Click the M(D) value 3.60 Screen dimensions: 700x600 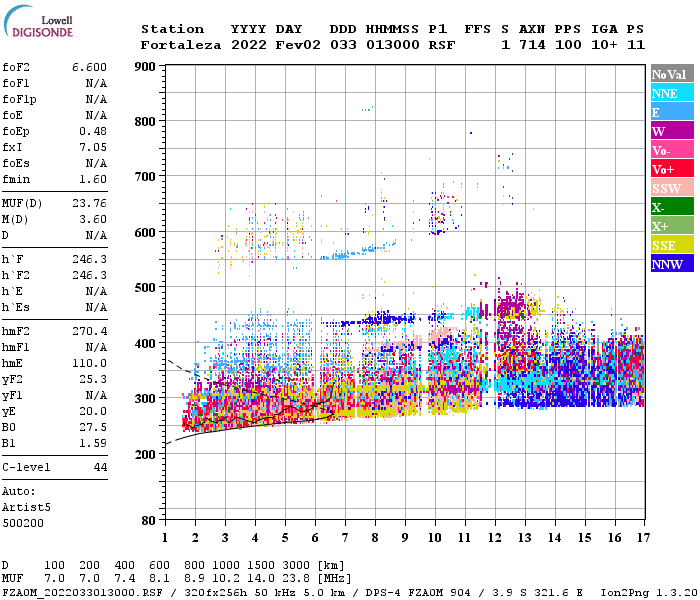(x=93, y=220)
